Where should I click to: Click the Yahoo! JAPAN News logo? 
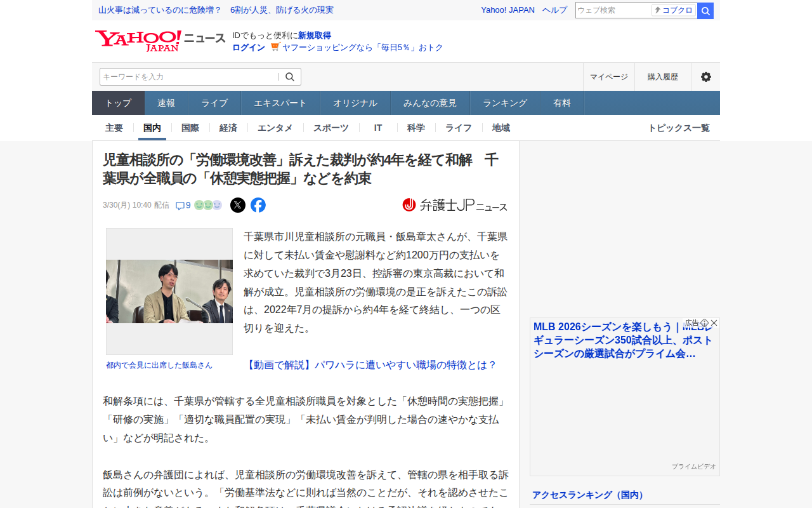tap(160, 41)
